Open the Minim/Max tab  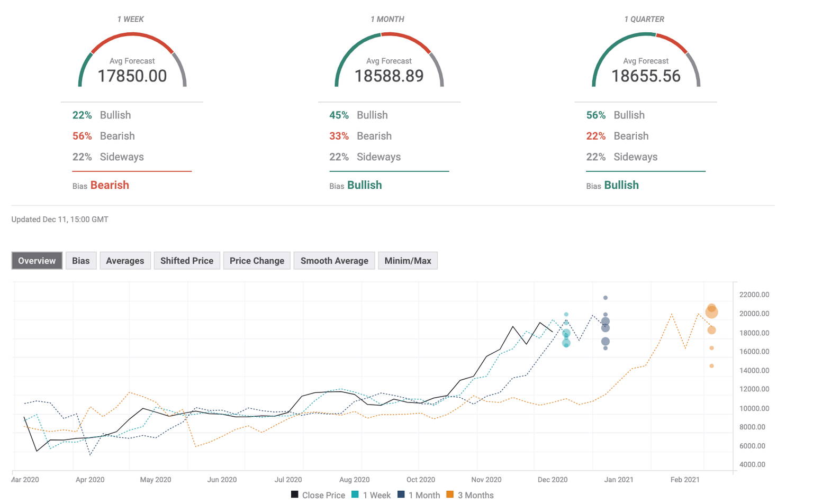(408, 260)
